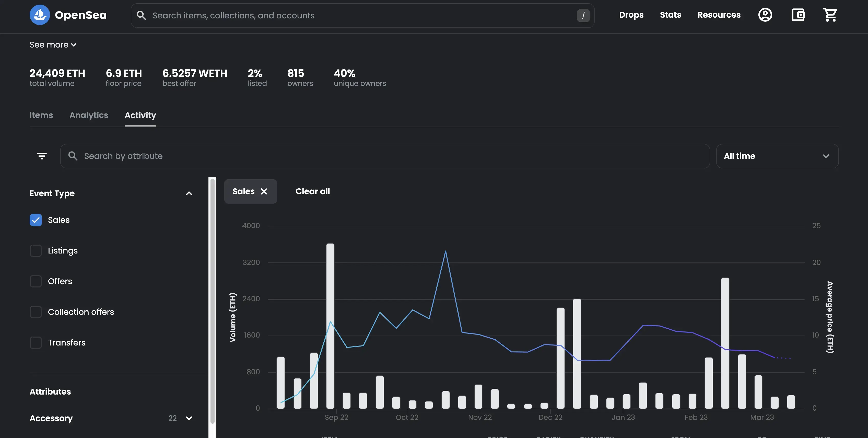
Task: Expand the Accessory attribute section
Action: point(189,418)
